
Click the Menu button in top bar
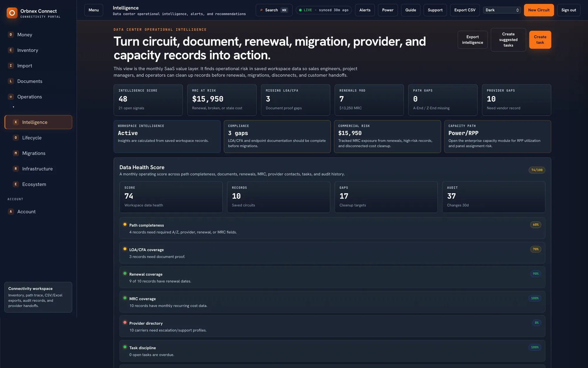[94, 10]
